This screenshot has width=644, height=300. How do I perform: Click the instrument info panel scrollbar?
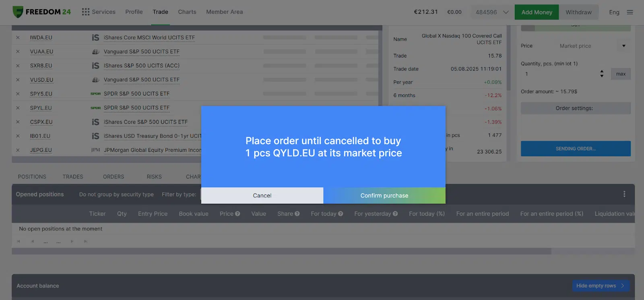coord(508,58)
